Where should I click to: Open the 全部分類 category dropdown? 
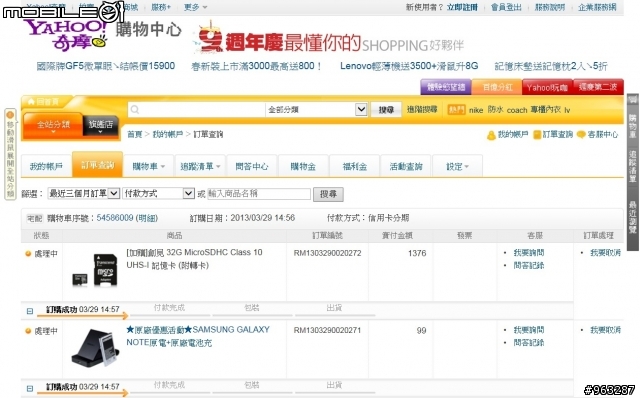[x=317, y=109]
